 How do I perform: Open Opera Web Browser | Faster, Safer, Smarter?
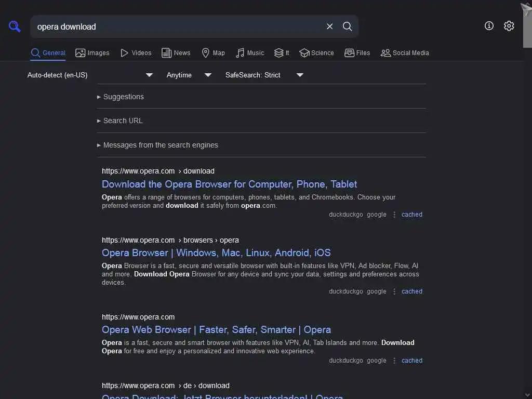217,330
